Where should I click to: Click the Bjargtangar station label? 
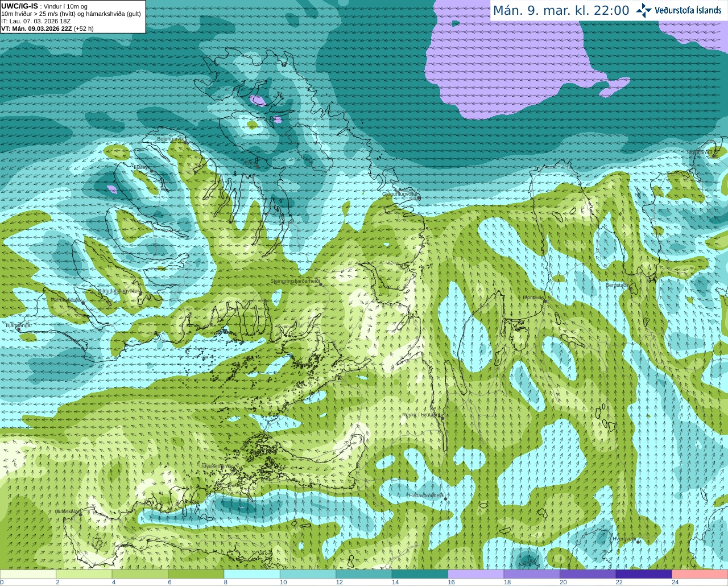pos(19,325)
